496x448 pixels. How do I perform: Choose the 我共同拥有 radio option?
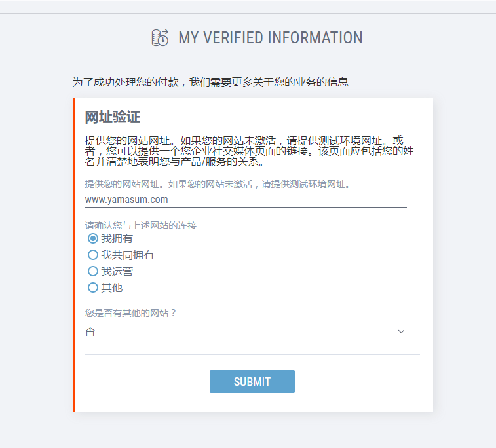93,255
